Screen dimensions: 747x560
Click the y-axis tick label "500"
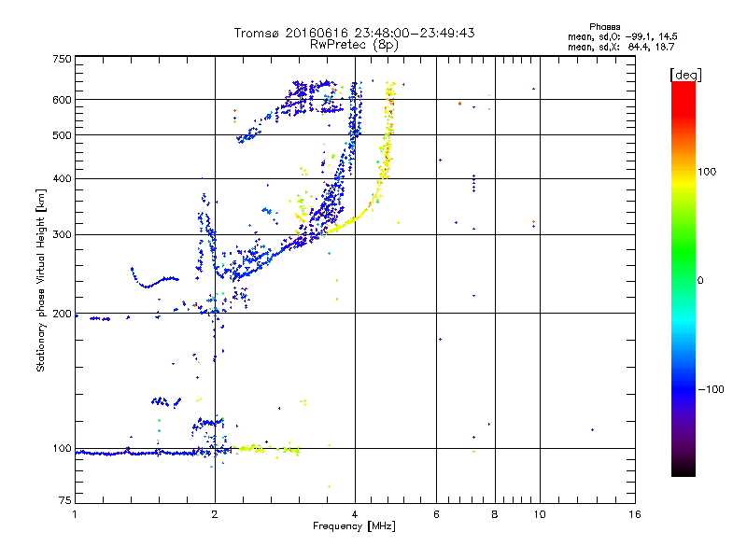click(62, 135)
